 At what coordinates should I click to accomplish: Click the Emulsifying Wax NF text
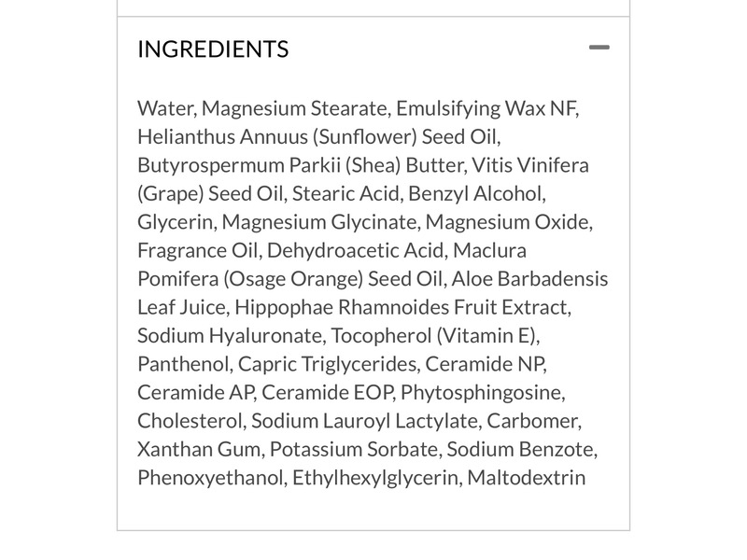click(482, 108)
